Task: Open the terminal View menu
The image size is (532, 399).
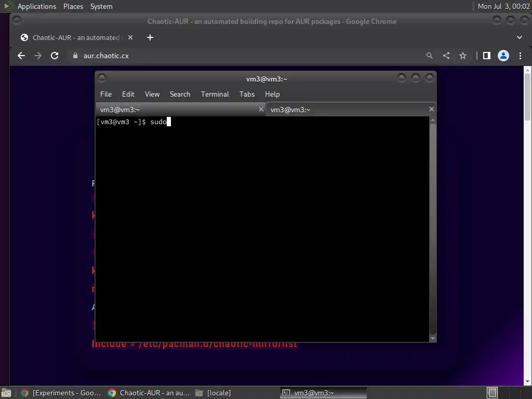Action: [152, 95]
